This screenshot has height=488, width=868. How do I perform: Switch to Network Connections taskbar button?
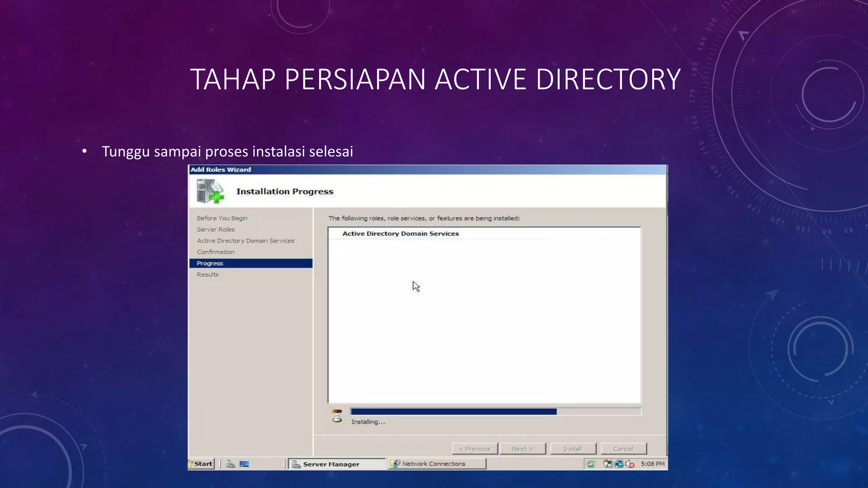pos(437,464)
